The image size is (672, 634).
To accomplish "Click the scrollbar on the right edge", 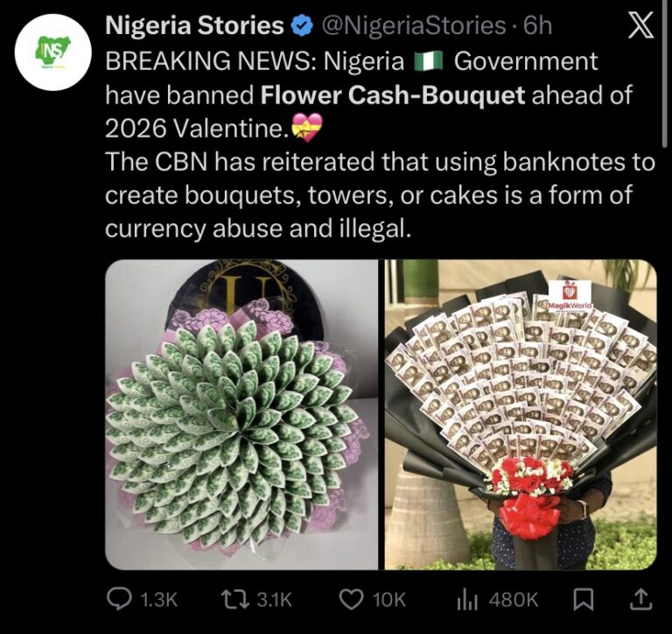I will click(x=668, y=70).
